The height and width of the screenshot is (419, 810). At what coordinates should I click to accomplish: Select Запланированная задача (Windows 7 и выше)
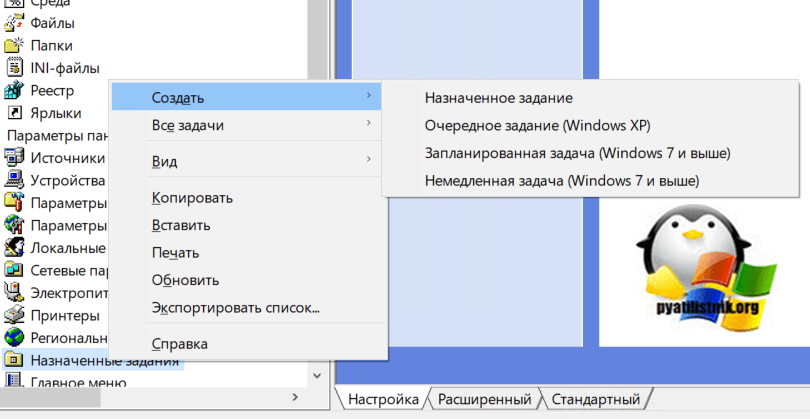(577, 153)
